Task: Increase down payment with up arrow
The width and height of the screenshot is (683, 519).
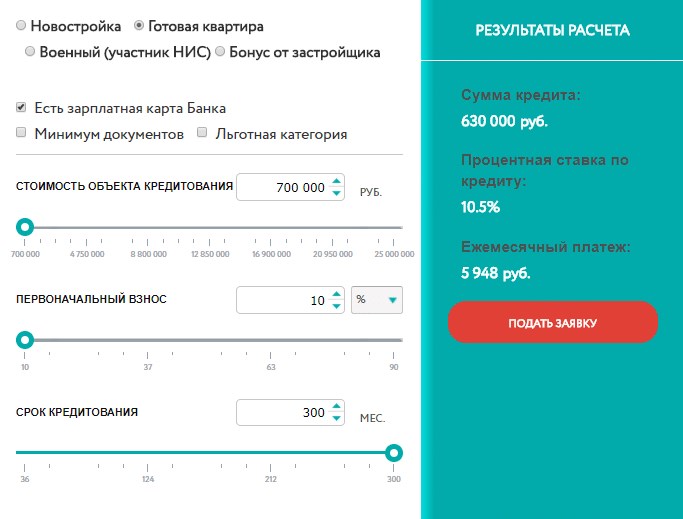Action: click(336, 294)
